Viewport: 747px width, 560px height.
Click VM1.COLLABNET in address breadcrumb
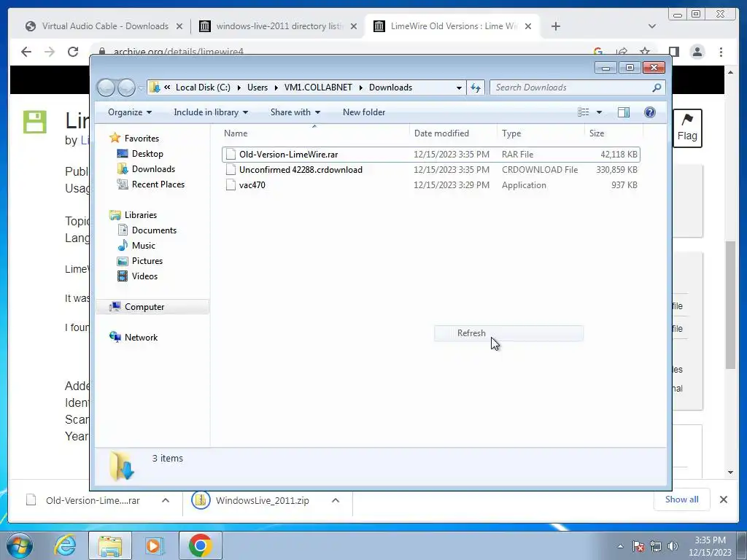pos(318,87)
